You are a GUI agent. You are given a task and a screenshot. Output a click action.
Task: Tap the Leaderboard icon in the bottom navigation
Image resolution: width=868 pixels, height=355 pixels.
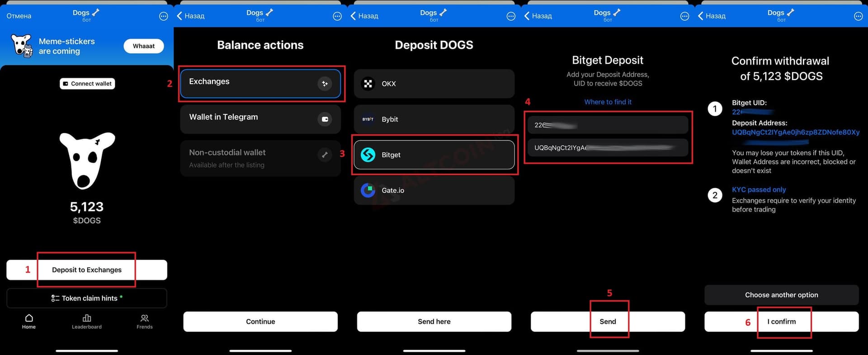click(87, 318)
